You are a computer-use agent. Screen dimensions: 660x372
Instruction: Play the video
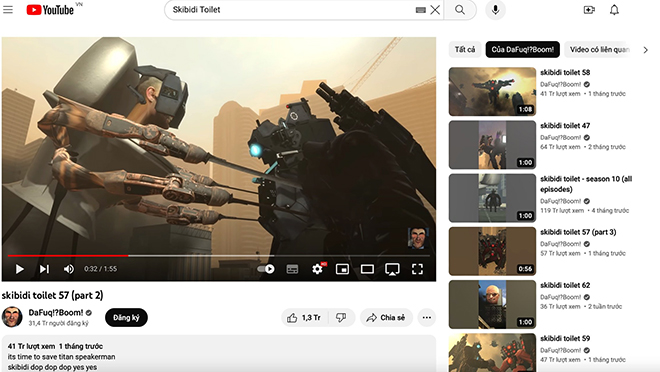(19, 269)
